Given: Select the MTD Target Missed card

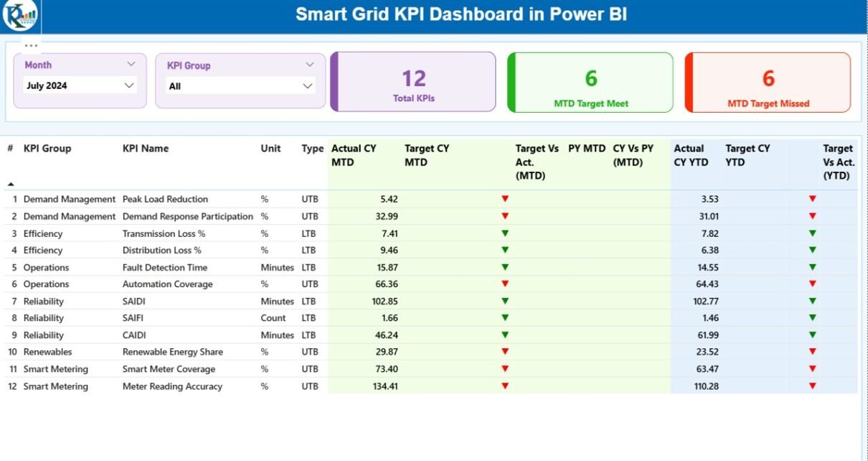Looking at the screenshot, I should (x=768, y=83).
